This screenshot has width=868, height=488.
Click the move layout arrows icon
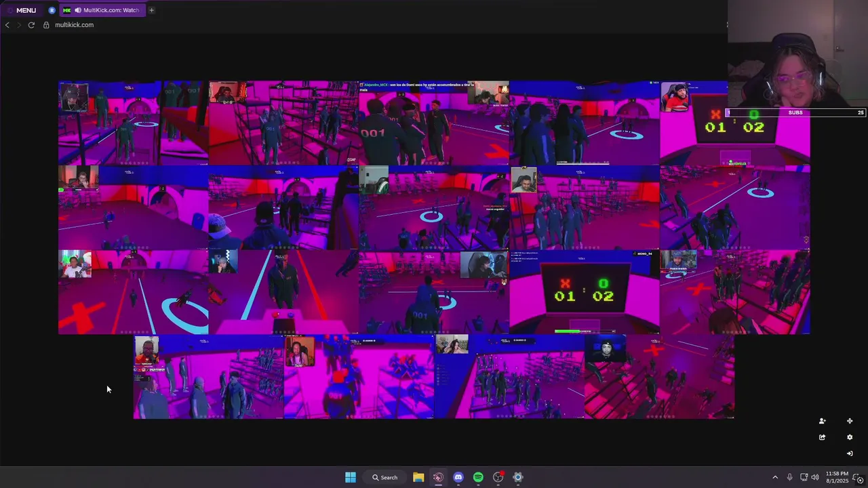850,421
